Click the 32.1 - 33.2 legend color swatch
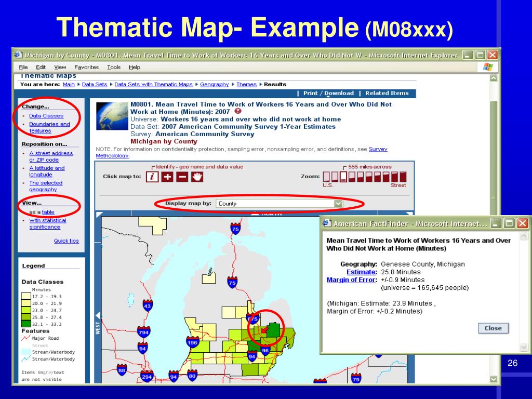 [x=26, y=324]
